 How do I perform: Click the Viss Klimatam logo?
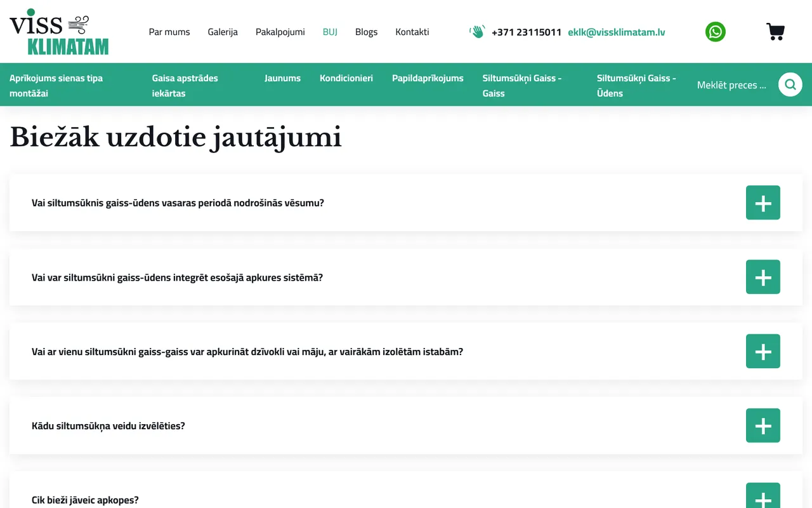click(x=59, y=32)
